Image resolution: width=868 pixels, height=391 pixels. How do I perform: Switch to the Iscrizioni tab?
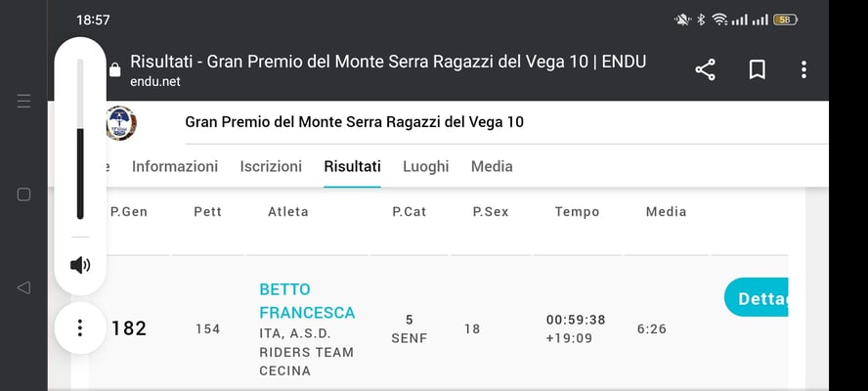tap(271, 166)
